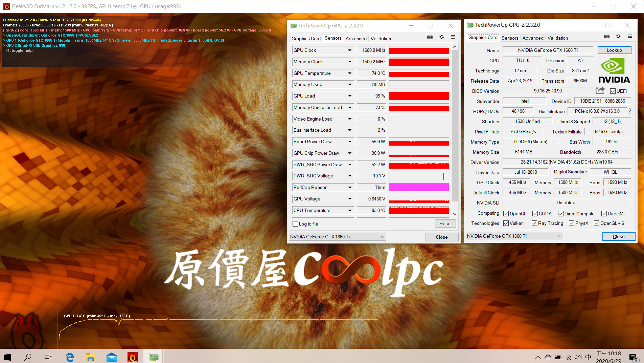This screenshot has height=363, width=644.
Task: Open the Wi-Fi network icon in the system tray
Action: point(569,357)
